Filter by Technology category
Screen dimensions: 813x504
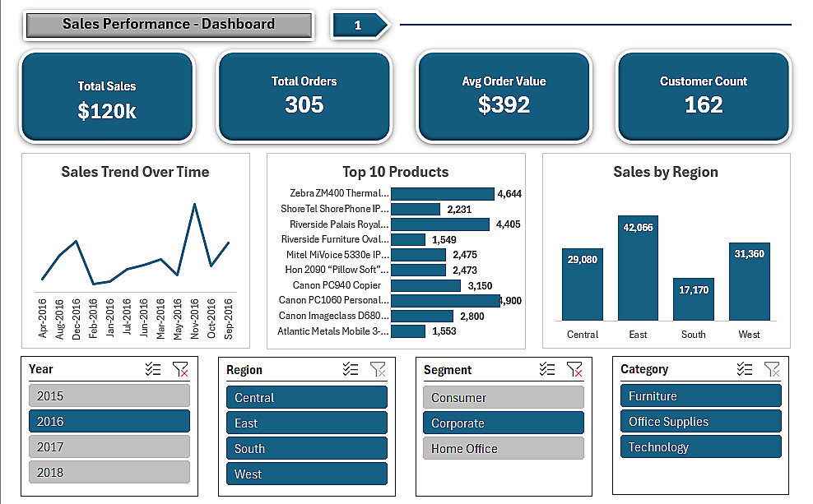(701, 446)
